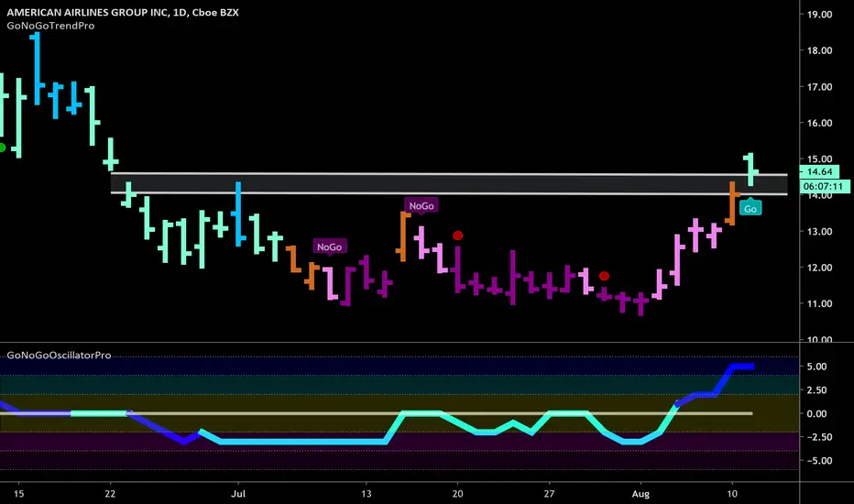Image resolution: width=854 pixels, height=504 pixels.
Task: Click the current price tag 14.64
Action: pyautogui.click(x=819, y=171)
